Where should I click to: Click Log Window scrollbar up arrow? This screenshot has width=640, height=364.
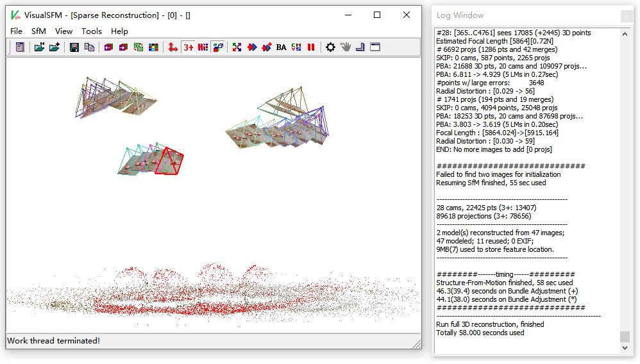coord(625,34)
